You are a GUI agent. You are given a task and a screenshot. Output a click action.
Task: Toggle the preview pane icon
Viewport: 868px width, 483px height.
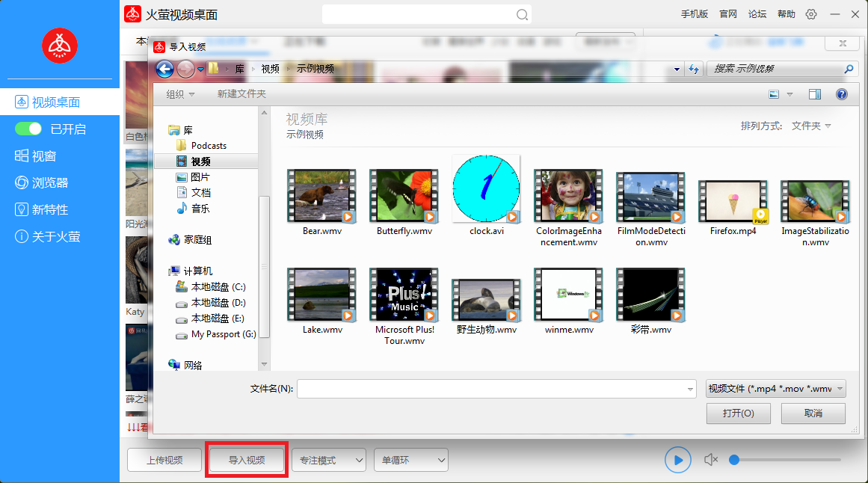pyautogui.click(x=815, y=94)
